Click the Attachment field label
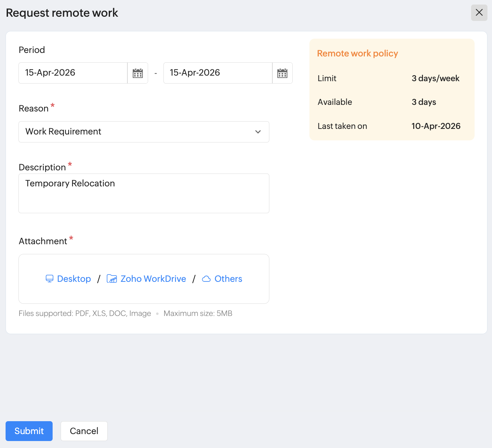The image size is (492, 448). pyautogui.click(x=43, y=241)
